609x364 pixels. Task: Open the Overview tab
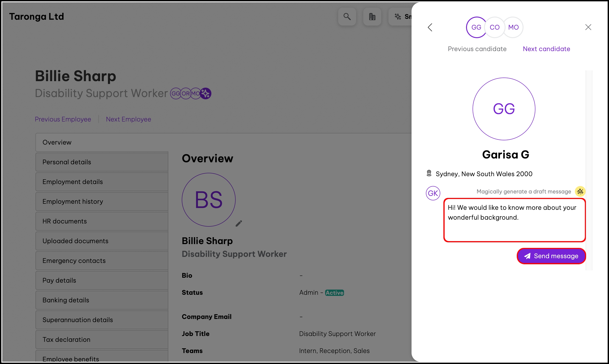coord(102,142)
